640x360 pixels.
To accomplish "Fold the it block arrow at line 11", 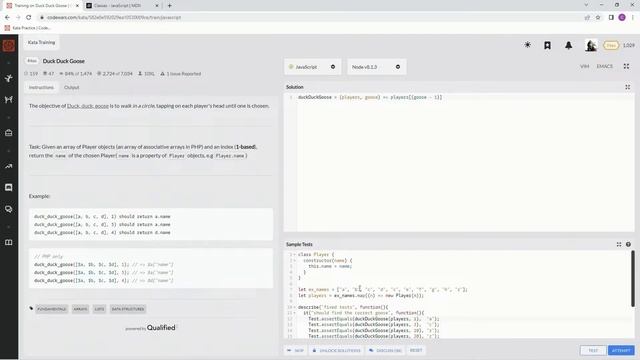I will coord(294,313).
